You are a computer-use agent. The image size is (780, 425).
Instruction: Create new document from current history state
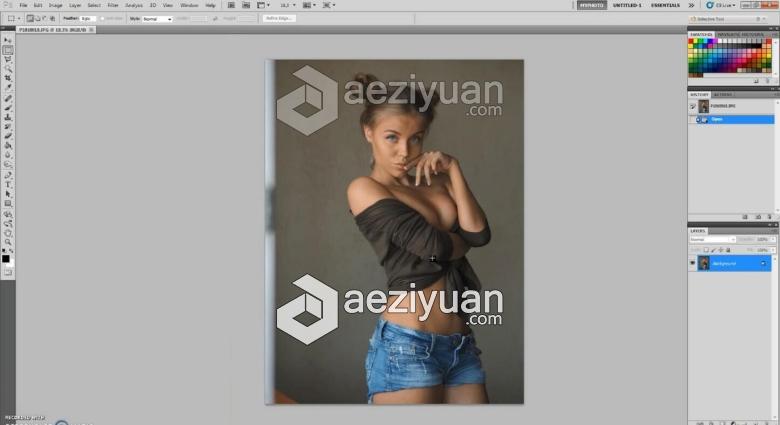[745, 217]
